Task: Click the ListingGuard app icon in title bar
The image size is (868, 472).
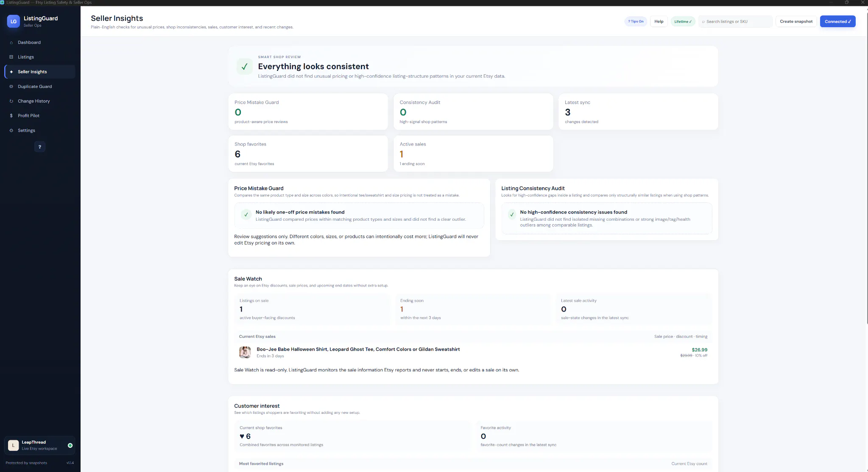Action: click(2, 3)
